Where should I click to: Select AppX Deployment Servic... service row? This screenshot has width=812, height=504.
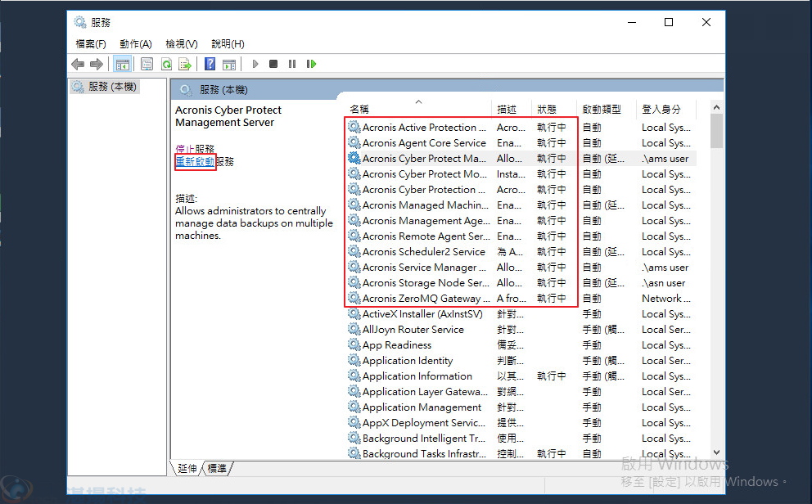pyautogui.click(x=521, y=423)
